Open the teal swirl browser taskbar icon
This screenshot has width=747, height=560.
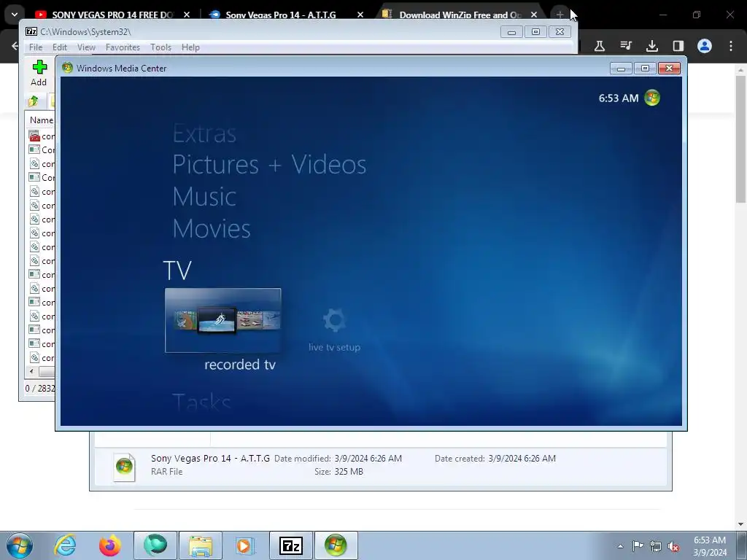coord(155,545)
